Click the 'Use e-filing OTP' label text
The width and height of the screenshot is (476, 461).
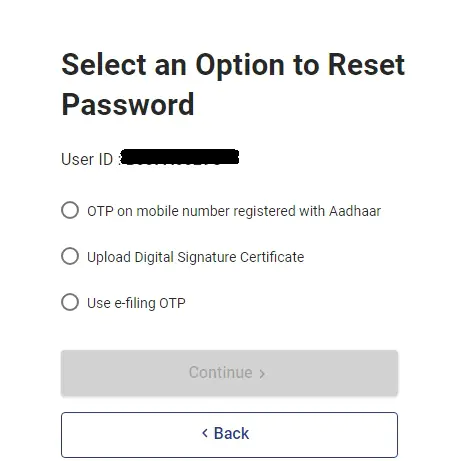[136, 303]
